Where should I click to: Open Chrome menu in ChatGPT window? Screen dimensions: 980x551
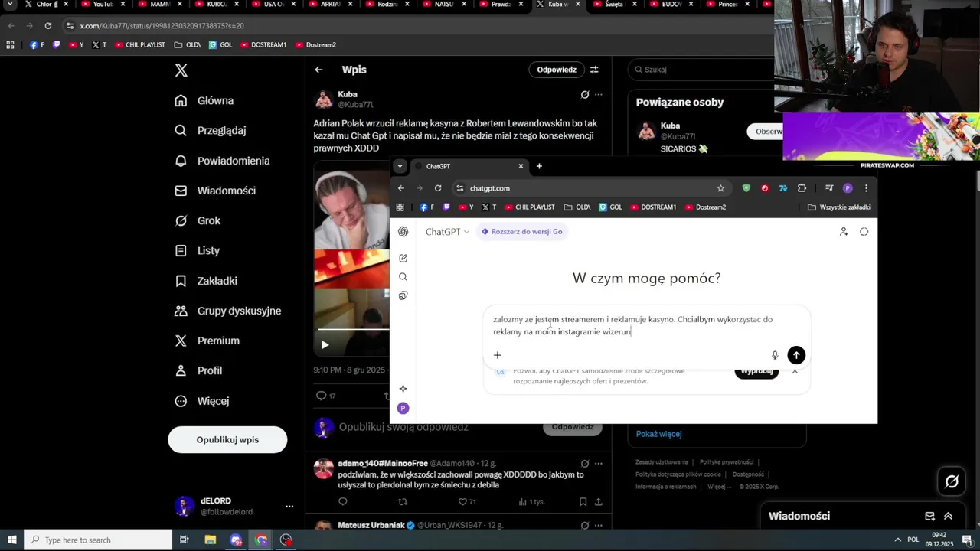866,188
